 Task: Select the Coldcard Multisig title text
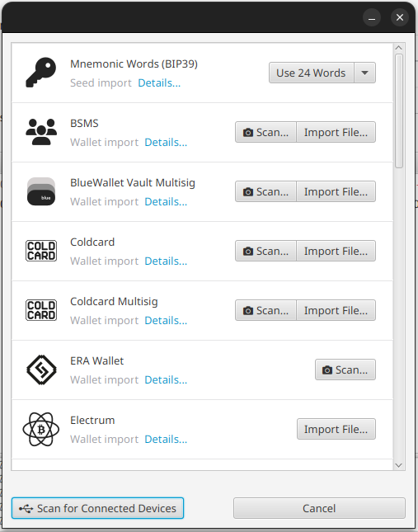(114, 301)
